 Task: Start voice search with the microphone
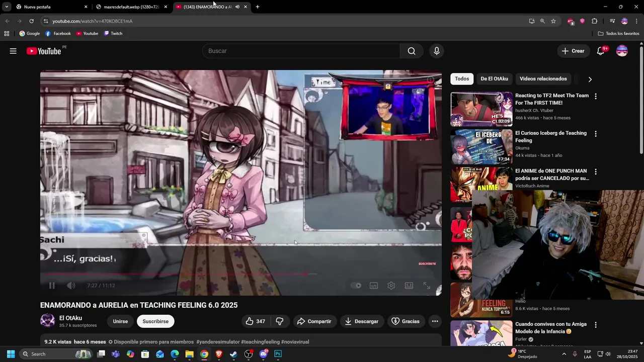point(437,51)
